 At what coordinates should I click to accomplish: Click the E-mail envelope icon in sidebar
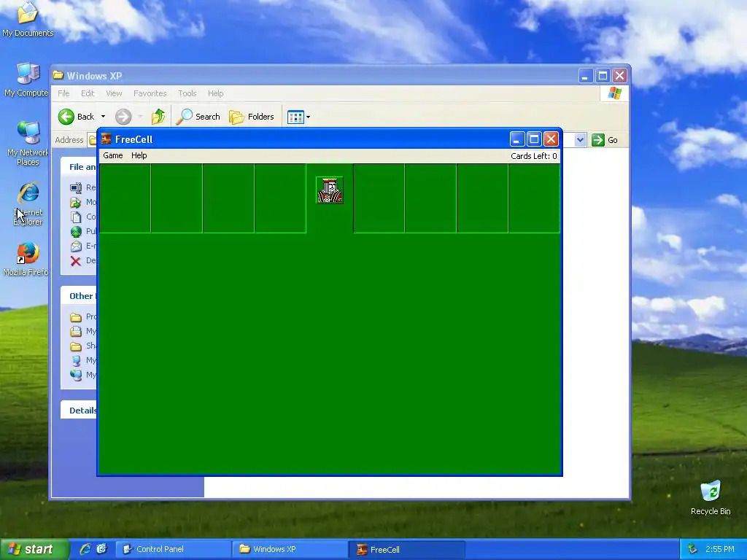click(76, 246)
